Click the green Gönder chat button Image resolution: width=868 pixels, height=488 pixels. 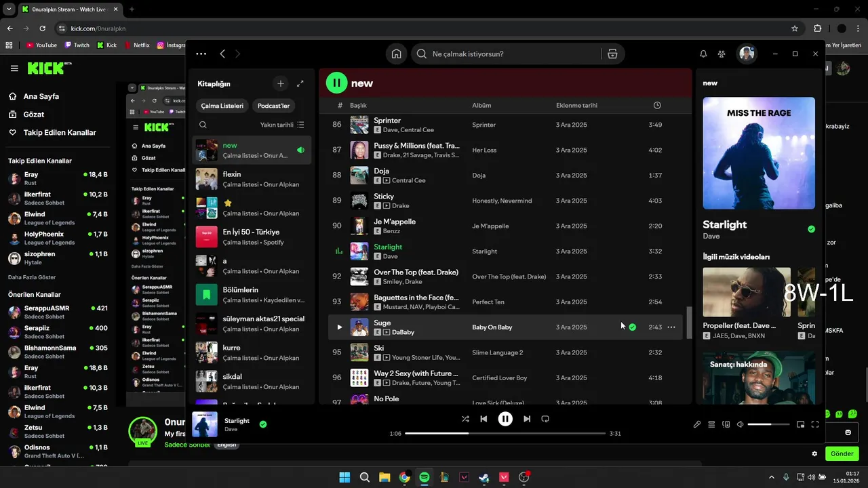click(x=842, y=453)
